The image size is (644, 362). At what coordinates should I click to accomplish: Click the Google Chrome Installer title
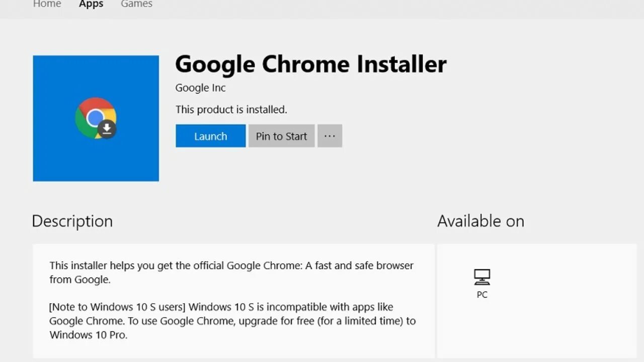(310, 64)
